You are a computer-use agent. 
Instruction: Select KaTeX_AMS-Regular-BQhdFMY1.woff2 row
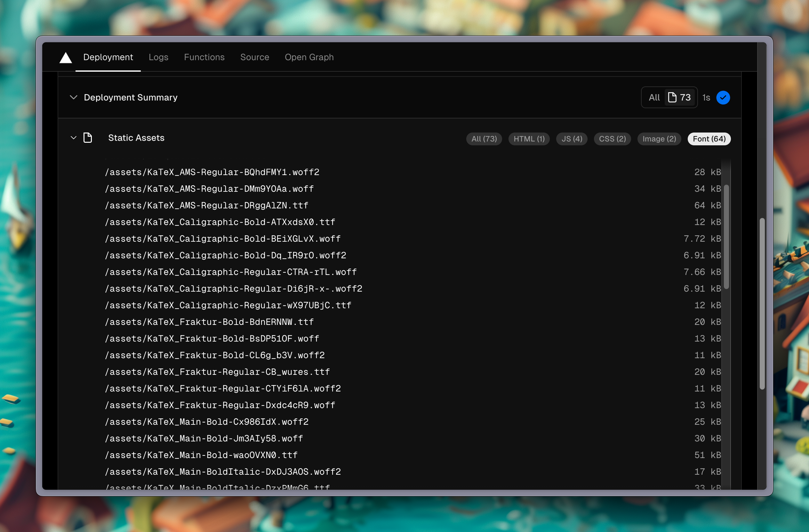click(x=413, y=172)
